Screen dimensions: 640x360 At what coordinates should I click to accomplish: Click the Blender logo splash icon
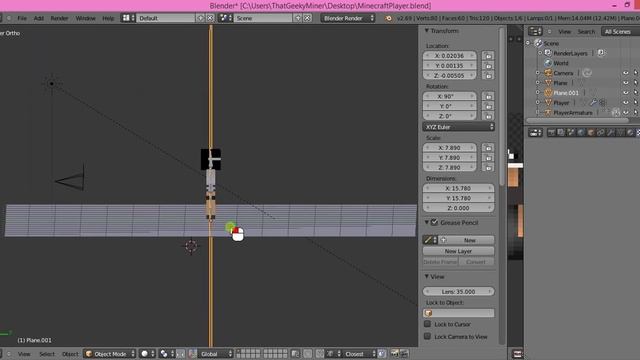coord(388,18)
